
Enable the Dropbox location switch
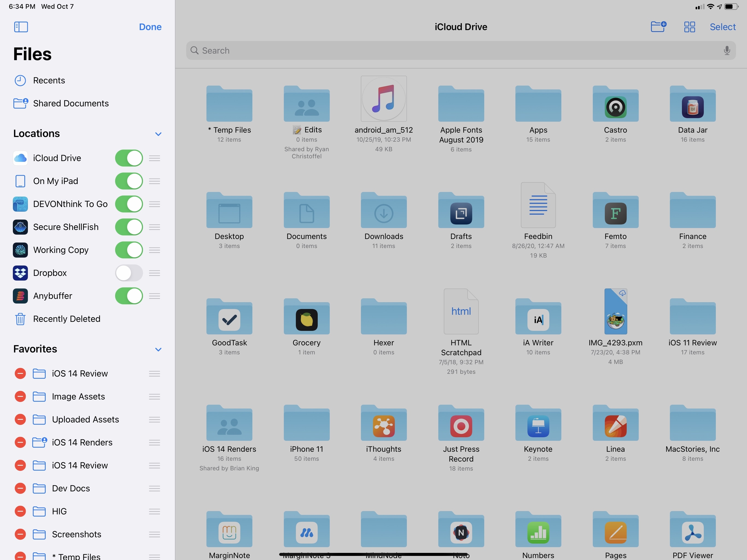click(129, 273)
